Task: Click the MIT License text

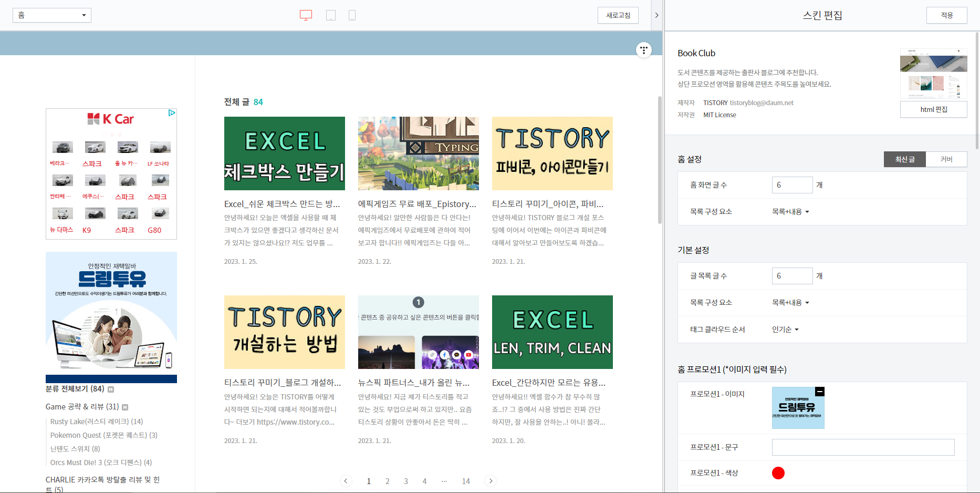Action: click(720, 115)
